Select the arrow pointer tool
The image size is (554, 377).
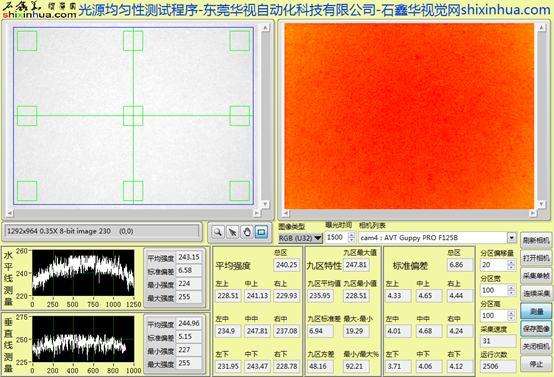232,232
